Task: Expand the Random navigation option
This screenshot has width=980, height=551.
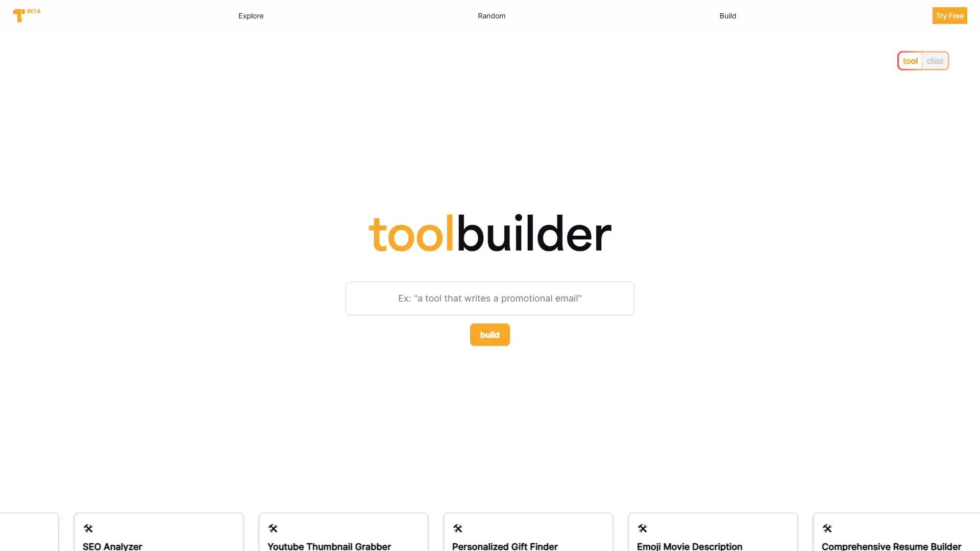Action: 492,15
